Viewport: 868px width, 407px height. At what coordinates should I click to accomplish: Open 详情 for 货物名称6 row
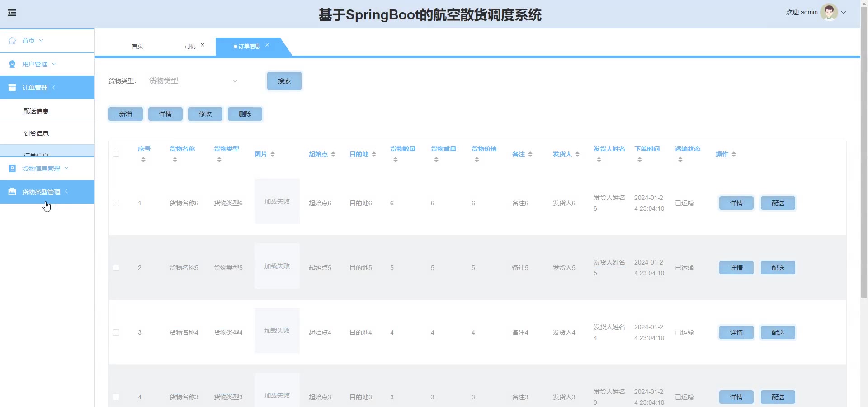[736, 203]
